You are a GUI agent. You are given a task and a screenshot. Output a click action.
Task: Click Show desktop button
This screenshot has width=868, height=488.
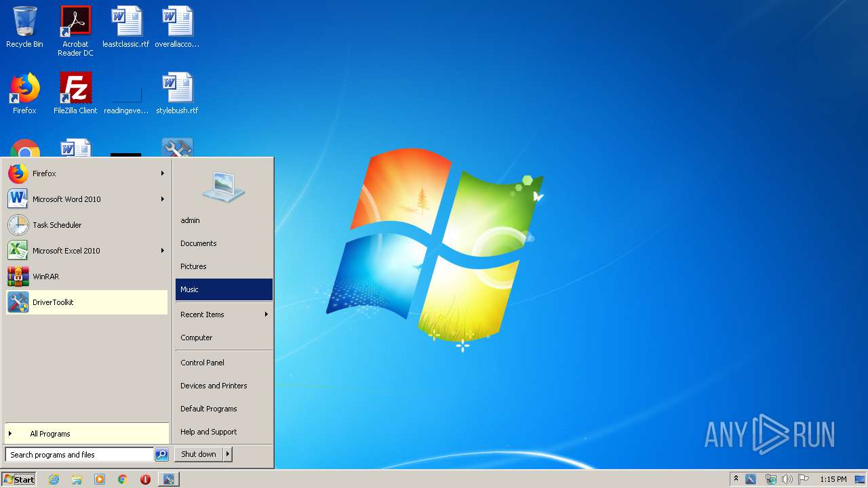[x=860, y=479]
